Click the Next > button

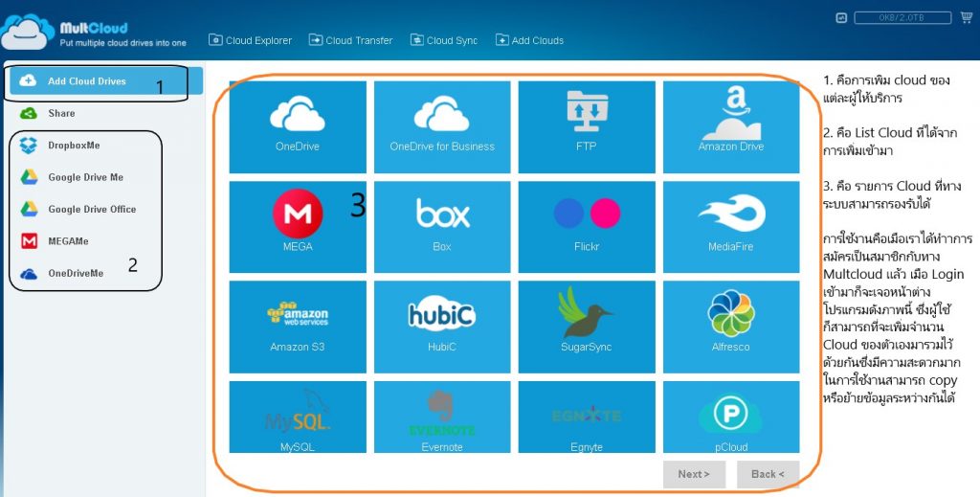coord(694,474)
